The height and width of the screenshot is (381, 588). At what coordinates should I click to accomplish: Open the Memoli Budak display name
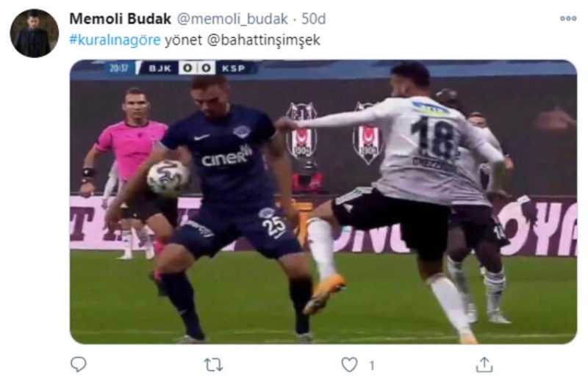click(120, 19)
